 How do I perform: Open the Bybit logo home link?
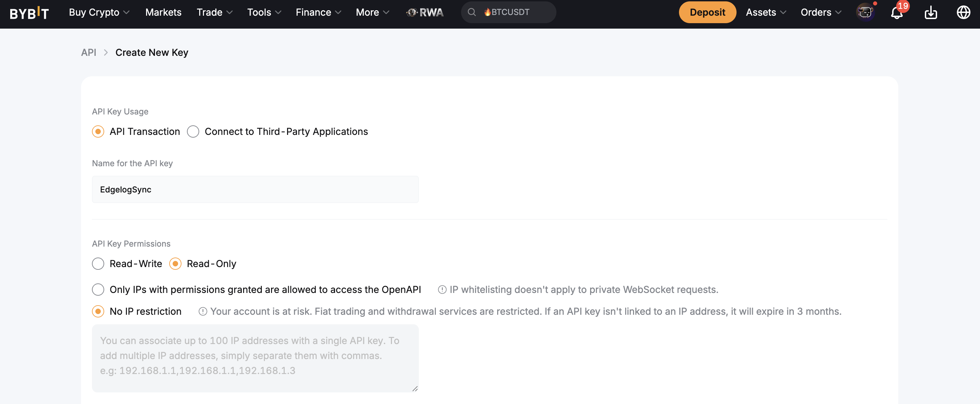coord(29,13)
